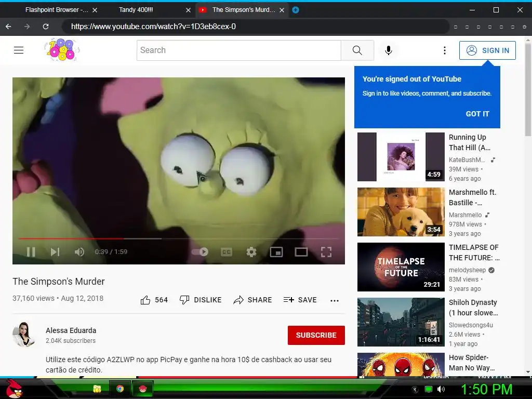Like the video with thumbs up
Image resolution: width=532 pixels, height=399 pixels.
click(x=154, y=300)
